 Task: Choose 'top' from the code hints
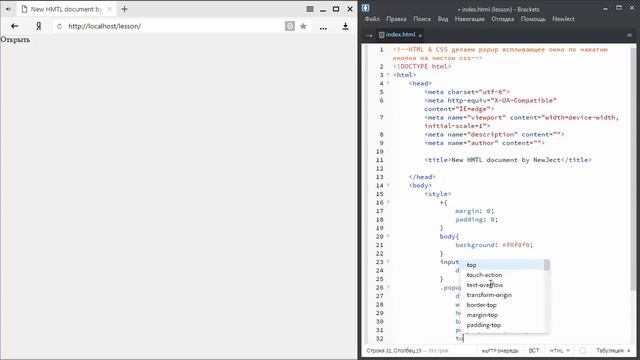(x=503, y=265)
